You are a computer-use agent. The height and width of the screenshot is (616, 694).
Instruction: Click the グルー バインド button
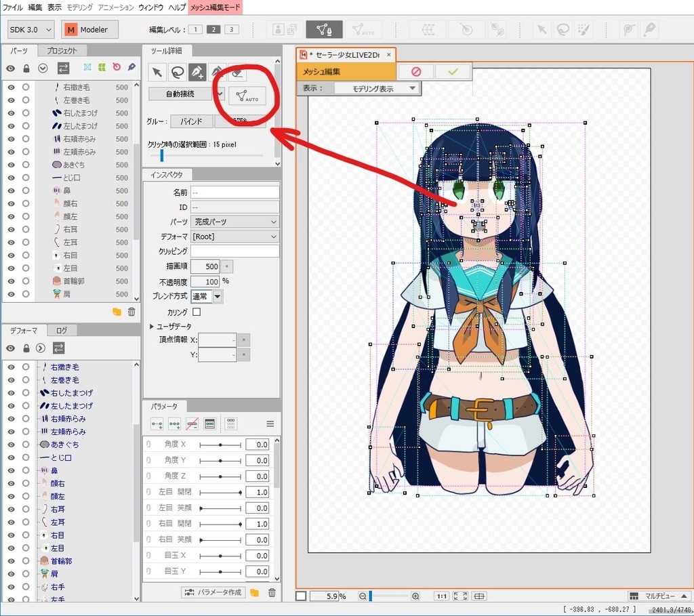[192, 121]
